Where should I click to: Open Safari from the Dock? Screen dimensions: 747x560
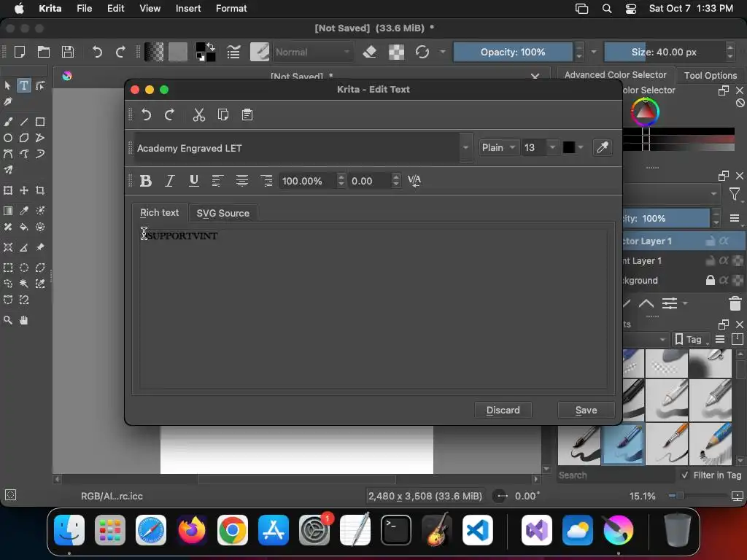click(151, 530)
